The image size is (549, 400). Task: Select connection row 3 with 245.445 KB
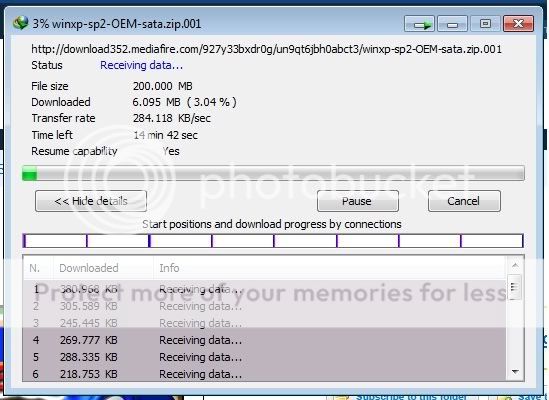[x=264, y=323]
